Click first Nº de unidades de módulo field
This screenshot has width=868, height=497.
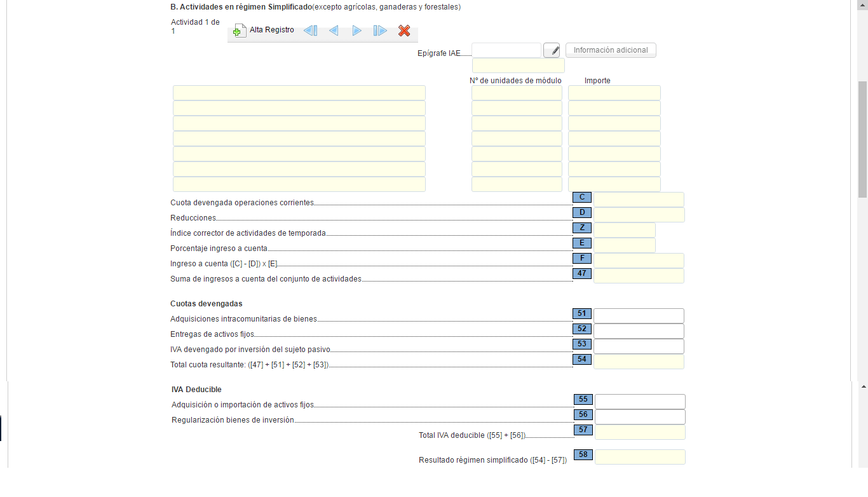(517, 93)
